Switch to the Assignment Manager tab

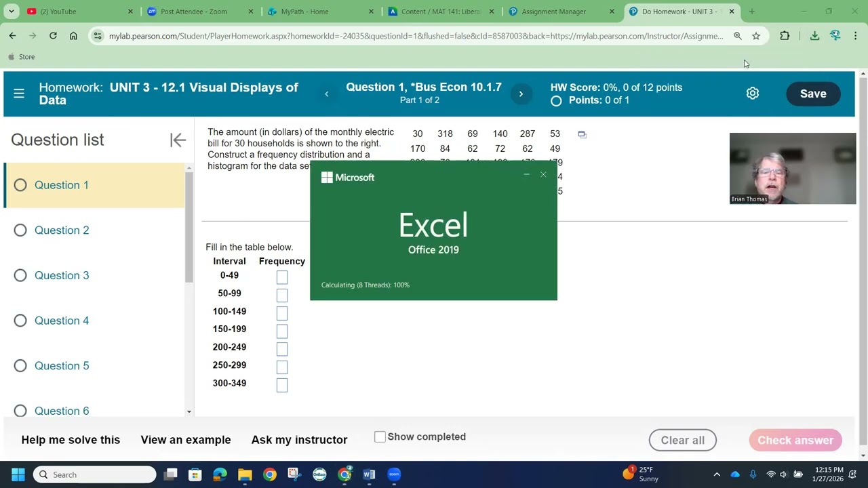(x=562, y=12)
